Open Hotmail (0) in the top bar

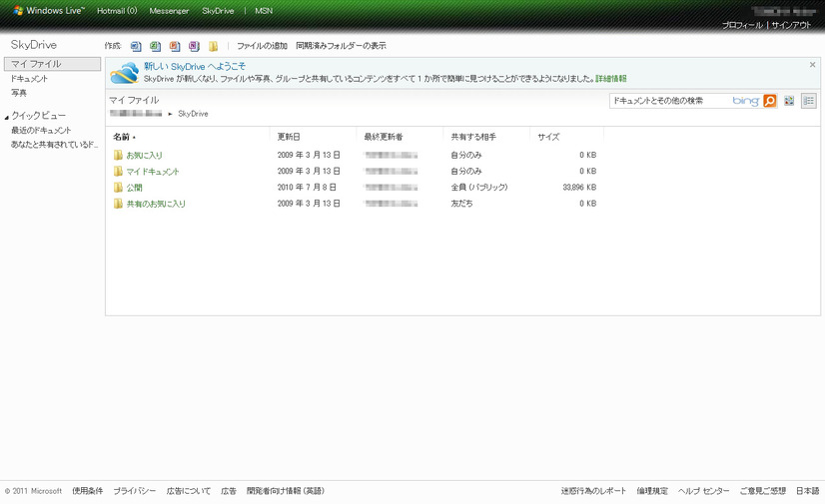coord(117,11)
